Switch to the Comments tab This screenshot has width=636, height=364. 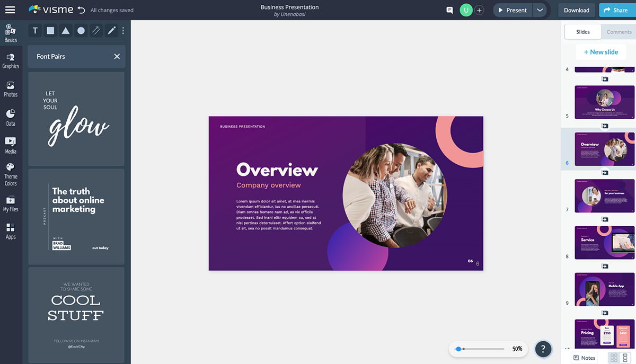(619, 32)
